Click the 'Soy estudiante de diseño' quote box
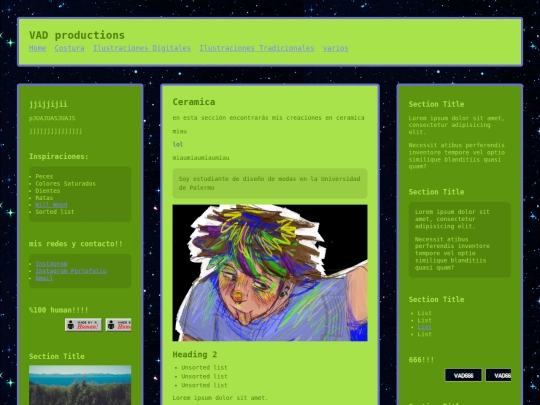This screenshot has height=405, width=540. point(270,183)
